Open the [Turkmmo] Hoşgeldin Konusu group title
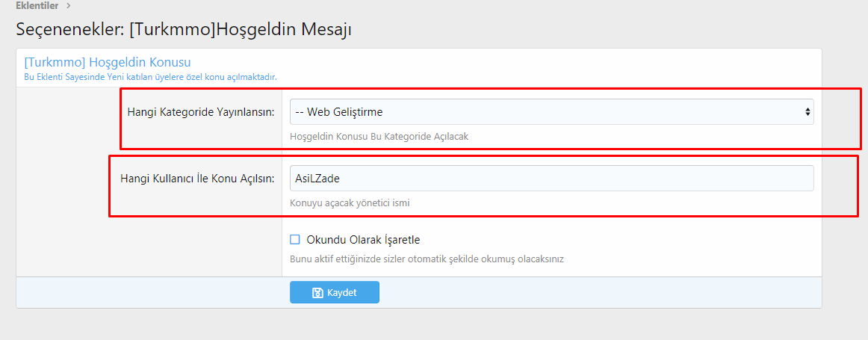Screen dimensions: 868x340 tap(108, 62)
